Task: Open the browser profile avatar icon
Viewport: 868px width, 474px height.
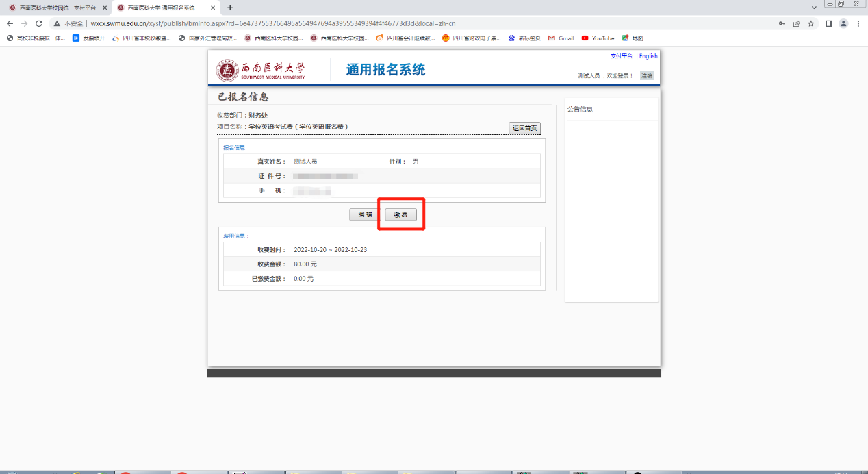Action: pyautogui.click(x=843, y=23)
